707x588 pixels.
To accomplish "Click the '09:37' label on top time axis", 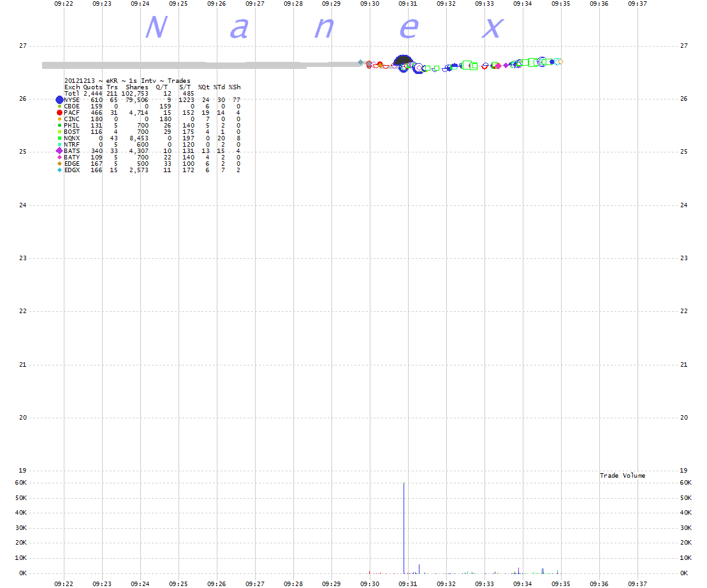I will pyautogui.click(x=638, y=4).
